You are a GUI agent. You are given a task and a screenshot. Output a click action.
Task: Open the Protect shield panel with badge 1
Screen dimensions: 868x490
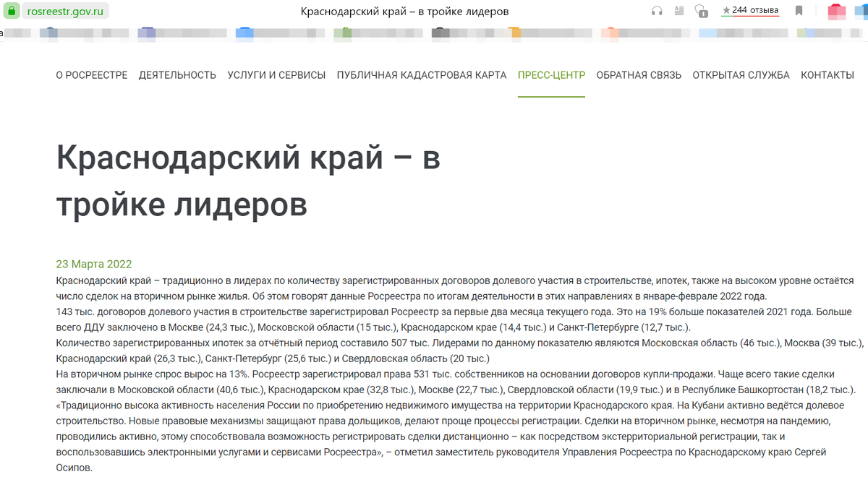[x=699, y=11]
